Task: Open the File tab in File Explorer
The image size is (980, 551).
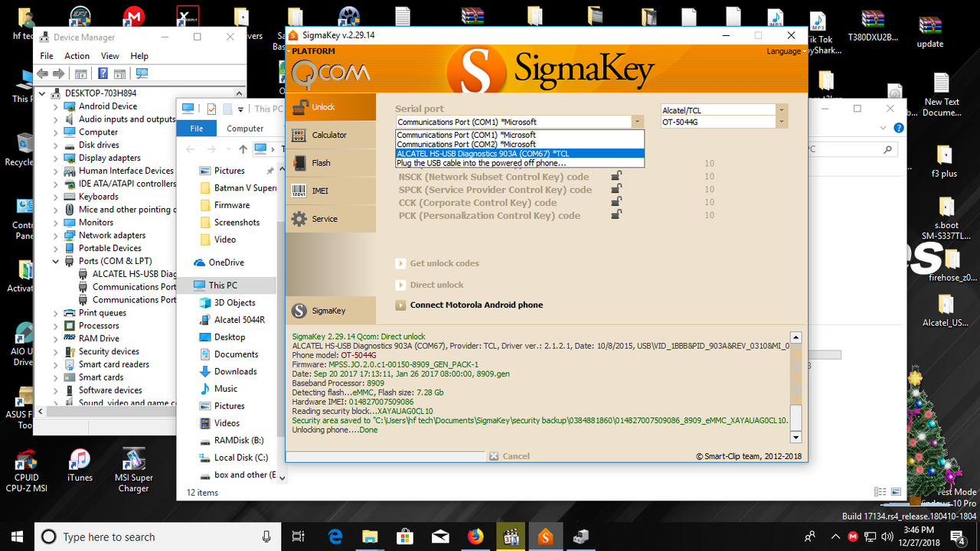Action: click(197, 129)
